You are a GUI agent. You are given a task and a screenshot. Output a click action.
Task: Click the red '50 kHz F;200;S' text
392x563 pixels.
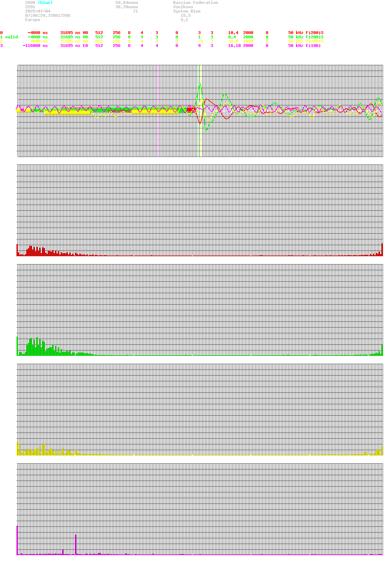(x=306, y=33)
